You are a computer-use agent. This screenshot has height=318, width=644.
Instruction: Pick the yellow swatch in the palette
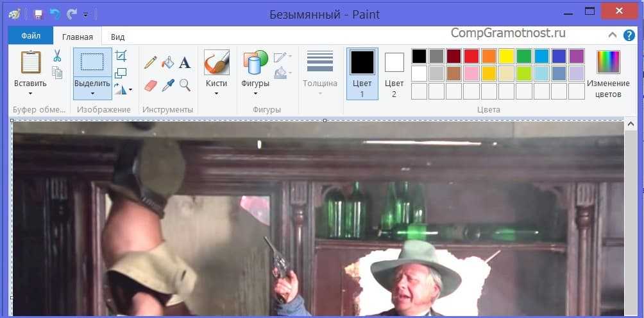(506, 56)
